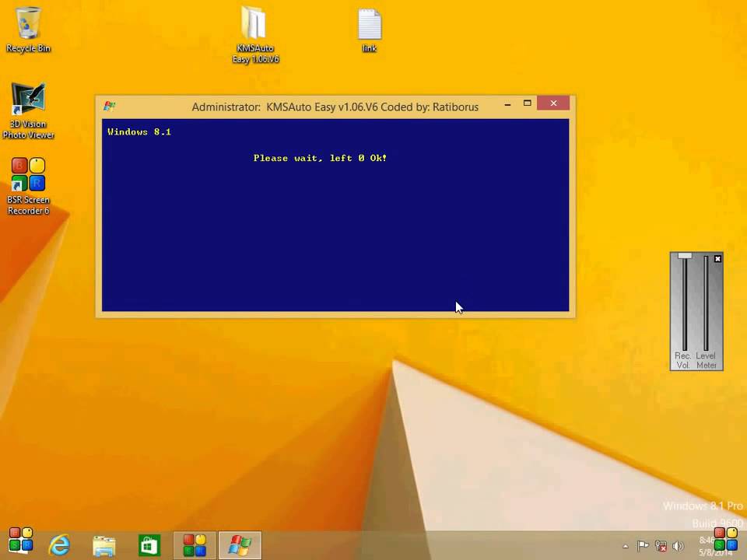This screenshot has height=560, width=747.
Task: Open the volume speaker tray icon
Action: 678,546
